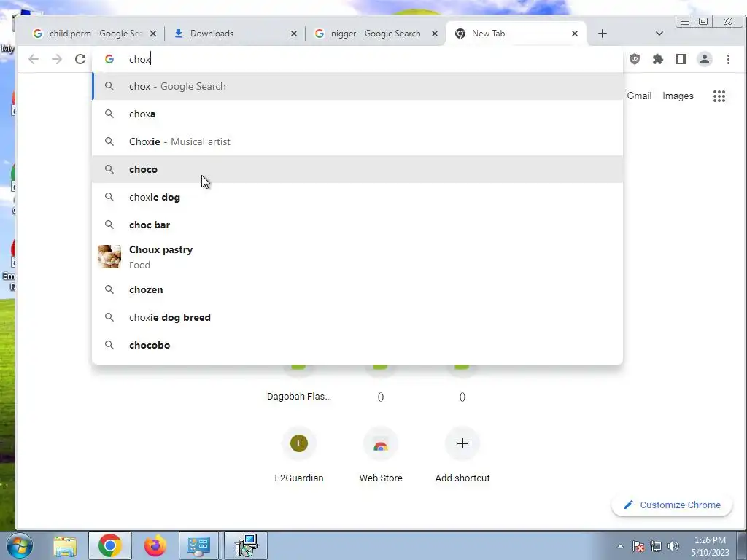Click the Chrome taskbar icon
This screenshot has height=560, width=747.
coord(110,545)
